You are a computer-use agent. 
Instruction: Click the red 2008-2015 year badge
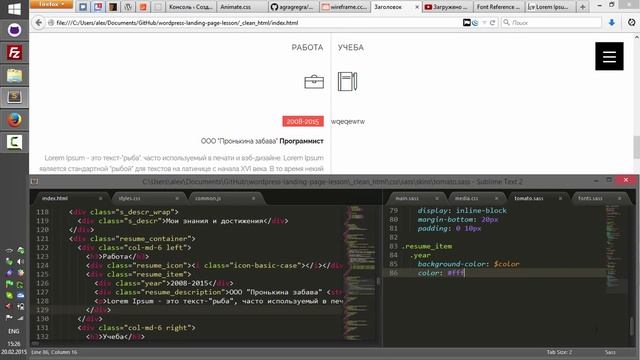[x=303, y=121]
